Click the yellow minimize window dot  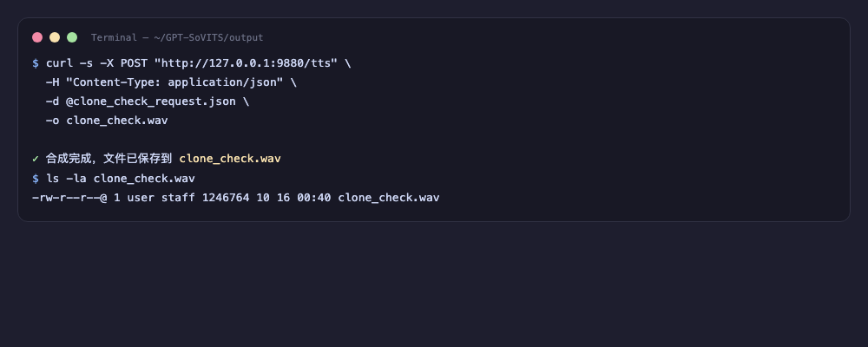coord(55,37)
